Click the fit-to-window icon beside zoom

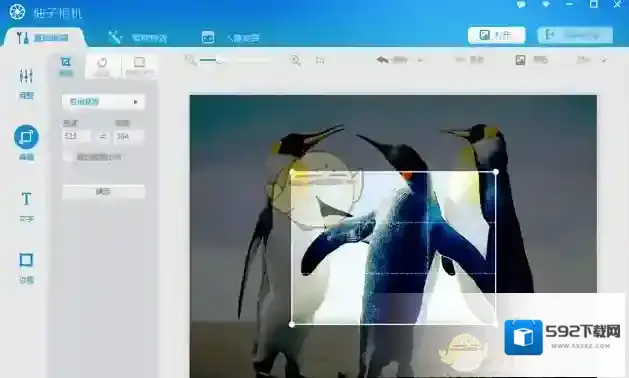[320, 60]
